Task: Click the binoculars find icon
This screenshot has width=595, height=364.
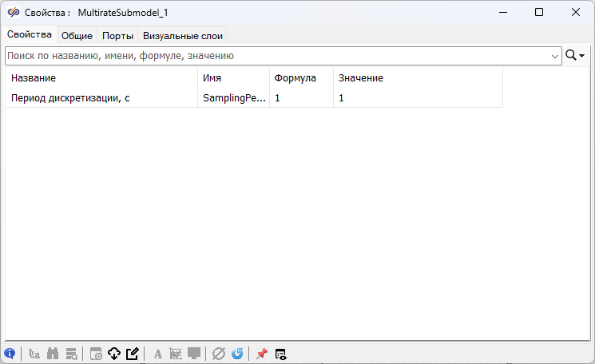Action: (54, 354)
